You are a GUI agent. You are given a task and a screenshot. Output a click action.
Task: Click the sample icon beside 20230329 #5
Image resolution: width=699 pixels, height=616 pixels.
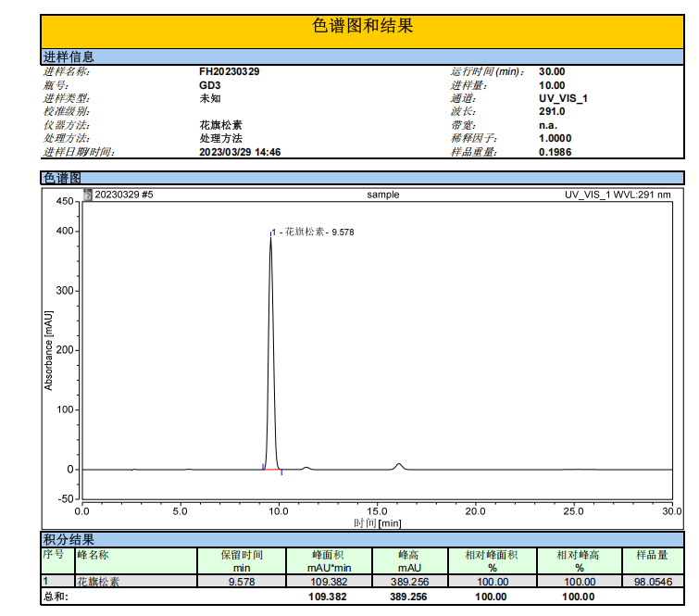click(x=88, y=195)
